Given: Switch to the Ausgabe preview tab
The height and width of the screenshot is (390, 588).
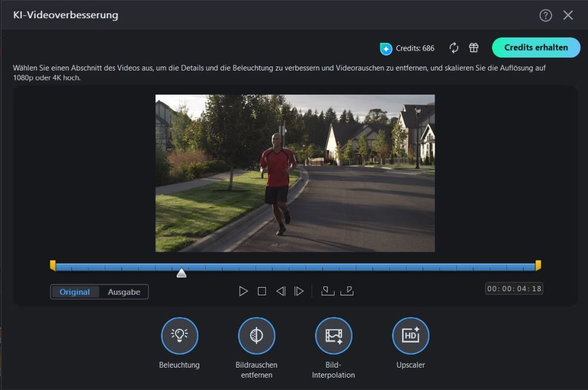Looking at the screenshot, I should pos(124,292).
